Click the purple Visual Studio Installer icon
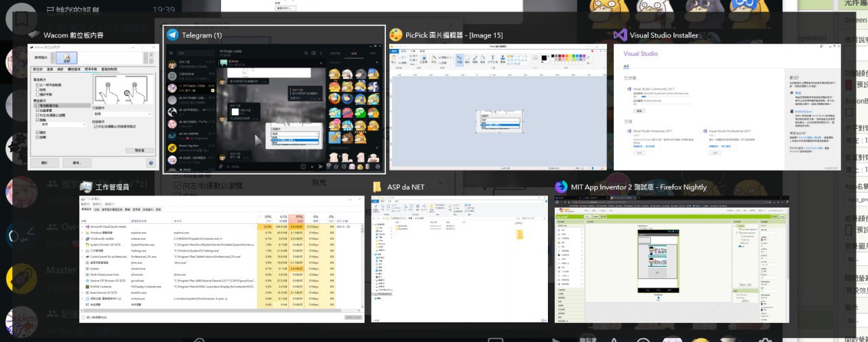Screen dimensions: 868x342 click(620, 35)
